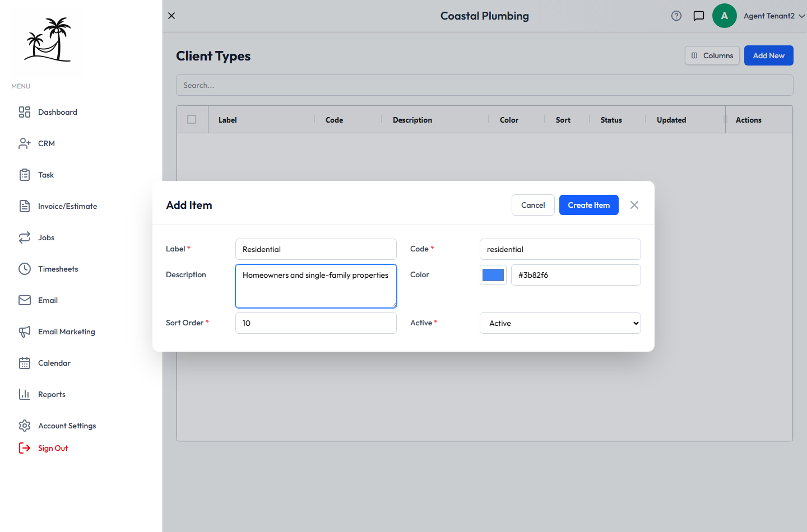Click the Reports bar chart icon

pos(25,394)
